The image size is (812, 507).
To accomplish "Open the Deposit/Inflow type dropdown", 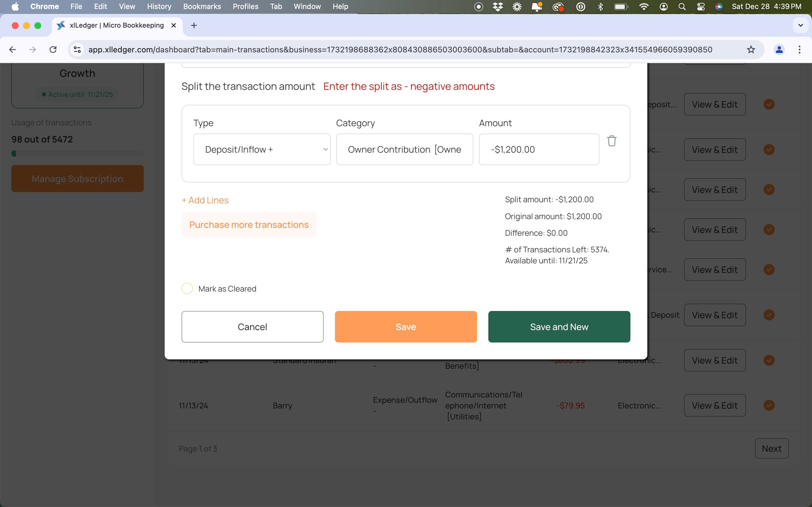I will 262,150.
